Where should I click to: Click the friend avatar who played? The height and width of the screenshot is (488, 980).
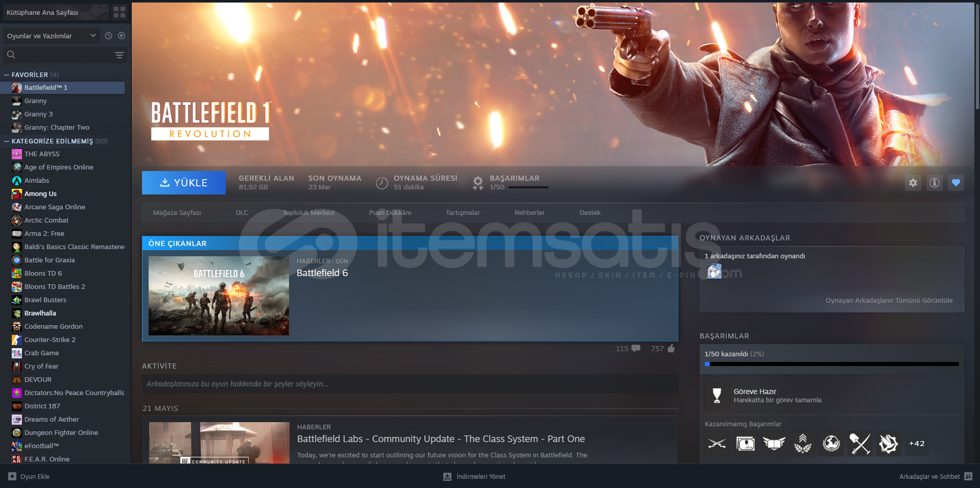714,271
